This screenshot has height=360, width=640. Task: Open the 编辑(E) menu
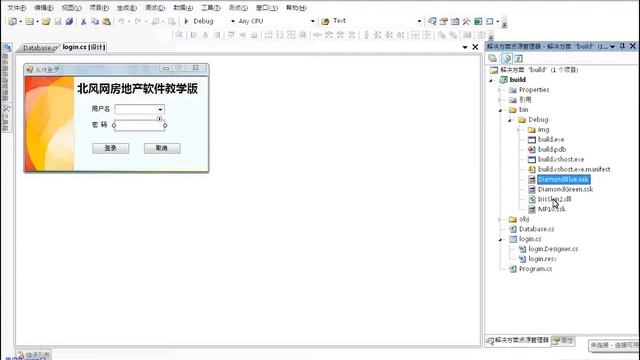44,8
